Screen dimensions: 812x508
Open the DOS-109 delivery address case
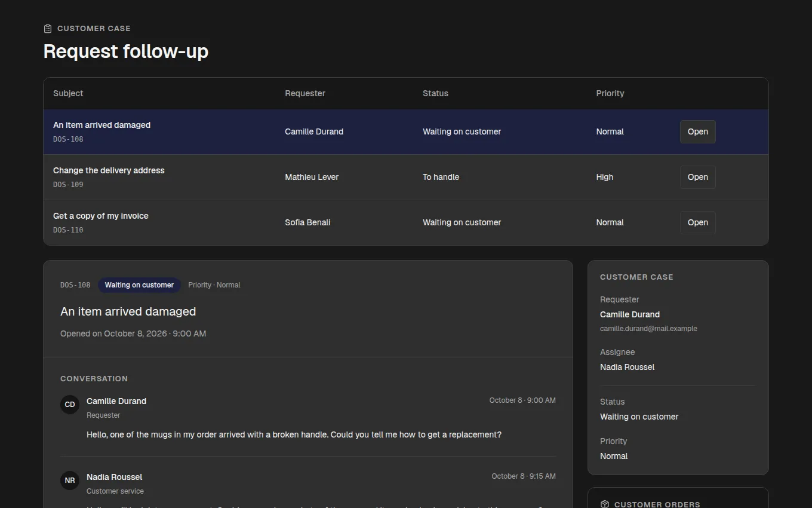tap(697, 177)
